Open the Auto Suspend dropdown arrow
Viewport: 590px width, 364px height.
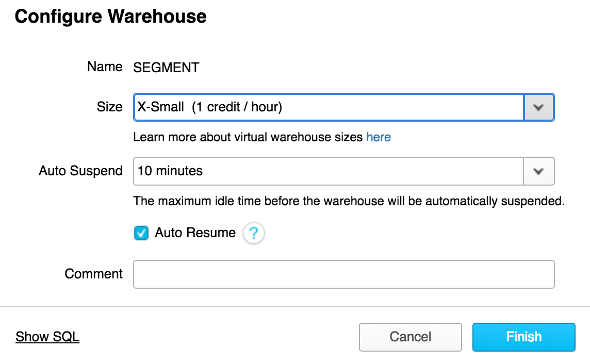click(x=539, y=171)
